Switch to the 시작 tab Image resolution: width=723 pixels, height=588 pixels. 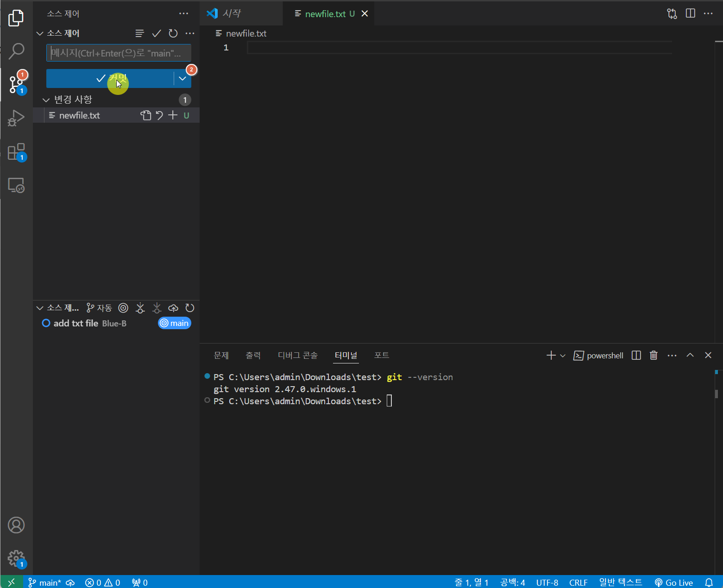point(241,13)
